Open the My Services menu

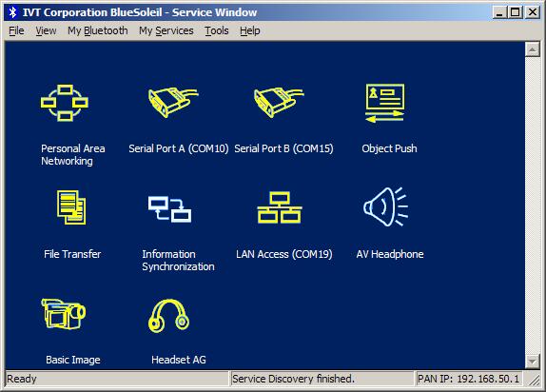[166, 30]
